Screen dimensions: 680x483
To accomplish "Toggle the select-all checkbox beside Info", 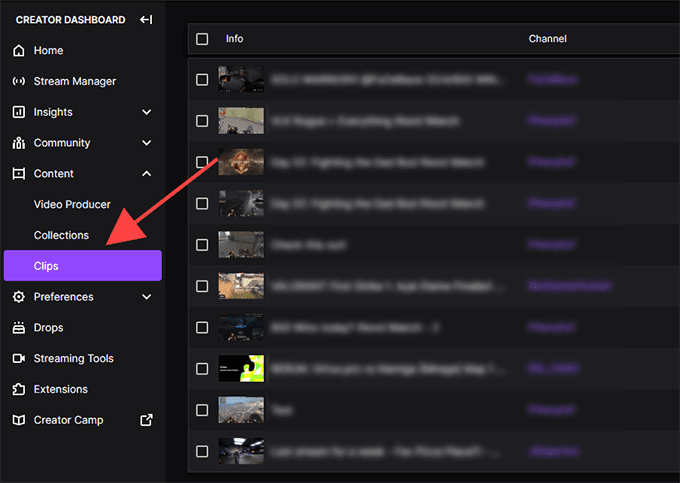I will 202,39.
